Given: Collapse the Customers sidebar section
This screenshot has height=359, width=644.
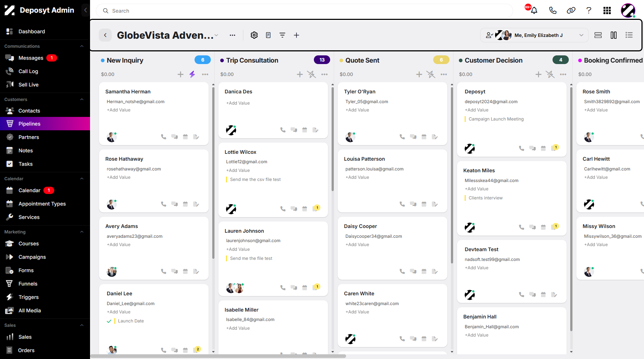Looking at the screenshot, I should [82, 100].
